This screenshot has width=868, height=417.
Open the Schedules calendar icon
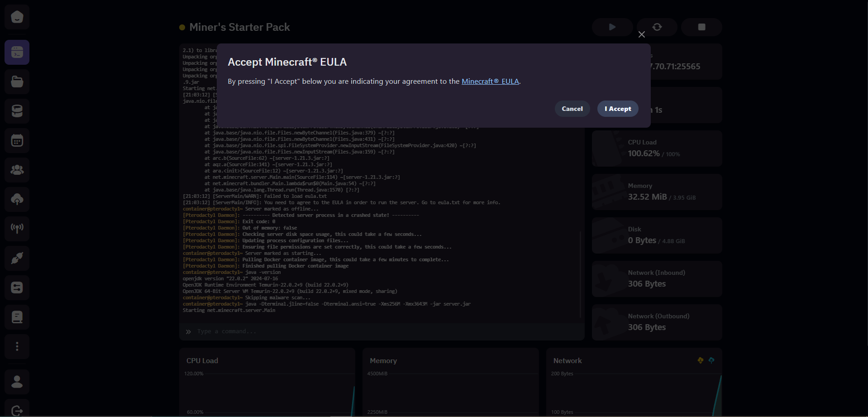coord(17,140)
